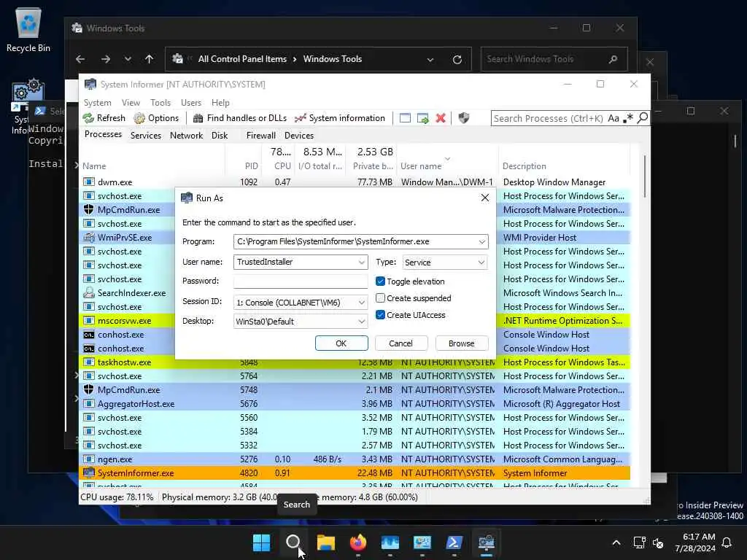Click the volume muted tray icon

(x=658, y=542)
